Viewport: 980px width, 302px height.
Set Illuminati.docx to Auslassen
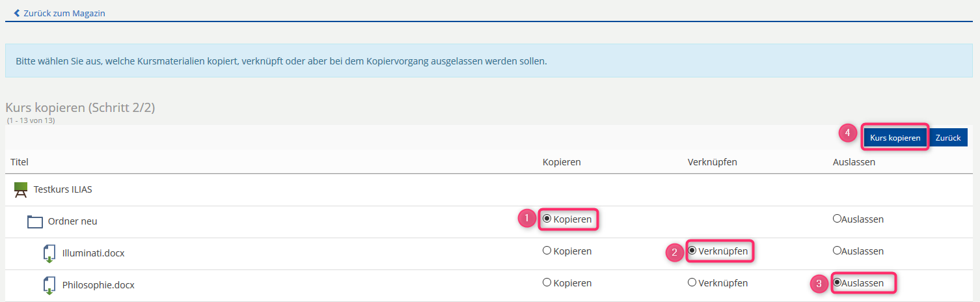coord(837,251)
